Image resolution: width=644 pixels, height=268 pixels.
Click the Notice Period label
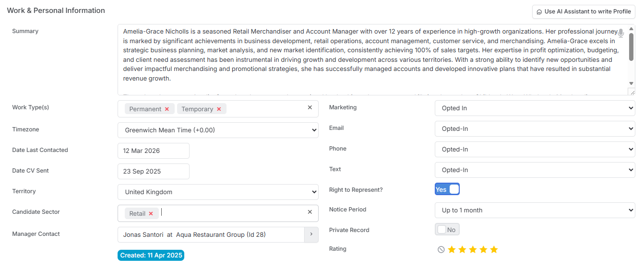347,209
